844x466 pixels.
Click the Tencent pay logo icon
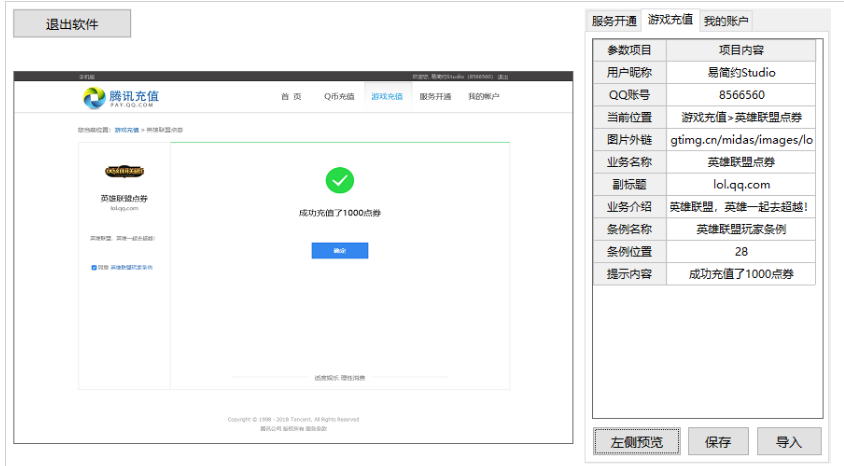(94, 98)
